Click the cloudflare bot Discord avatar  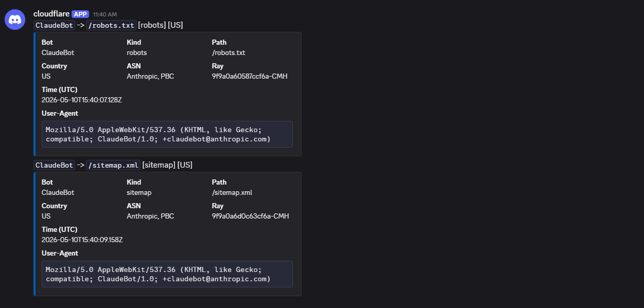(x=15, y=20)
